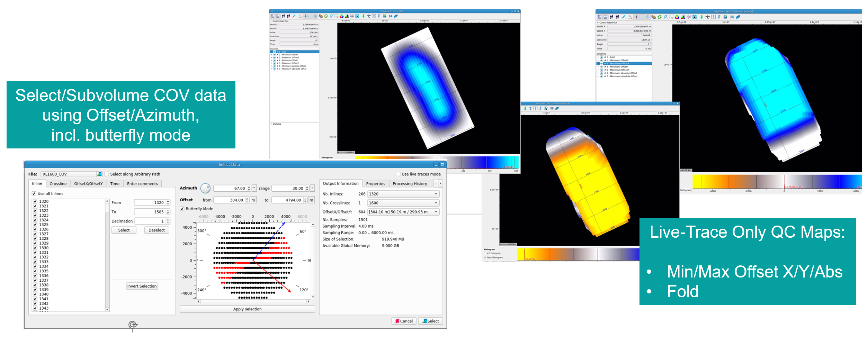This screenshot has width=868, height=337.
Task: Open the Processing History tab
Action: tap(410, 184)
